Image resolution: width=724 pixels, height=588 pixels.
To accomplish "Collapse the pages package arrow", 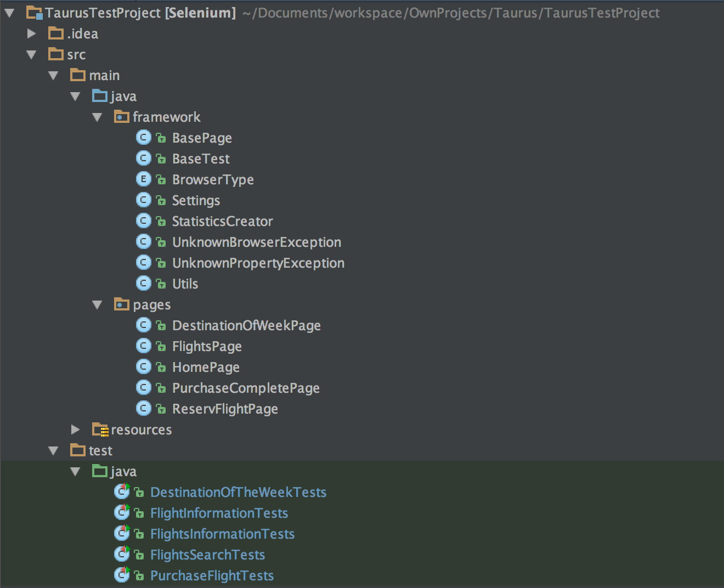I will pos(97,304).
